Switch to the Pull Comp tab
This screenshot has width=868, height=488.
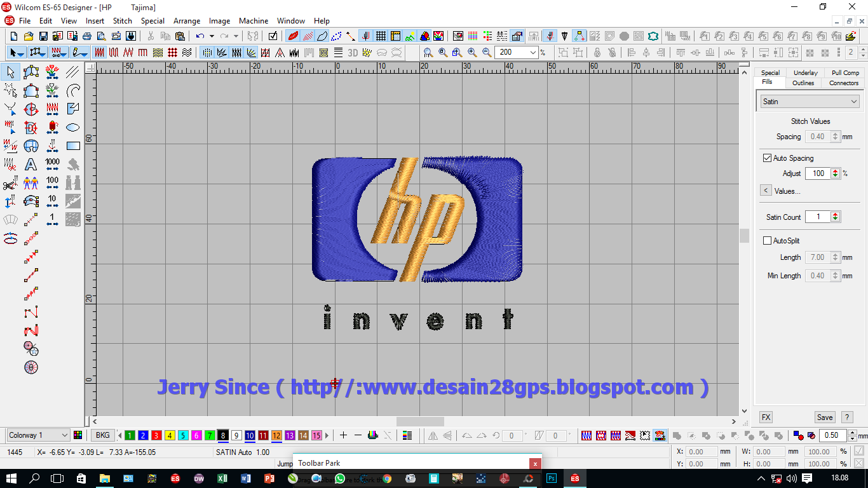click(x=845, y=72)
